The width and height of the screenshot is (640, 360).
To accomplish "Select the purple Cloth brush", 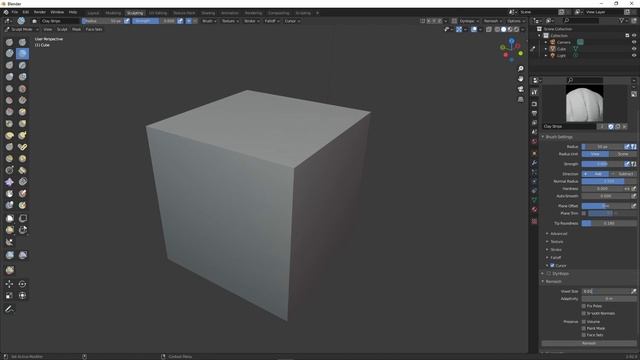I will pyautogui.click(x=9, y=182).
